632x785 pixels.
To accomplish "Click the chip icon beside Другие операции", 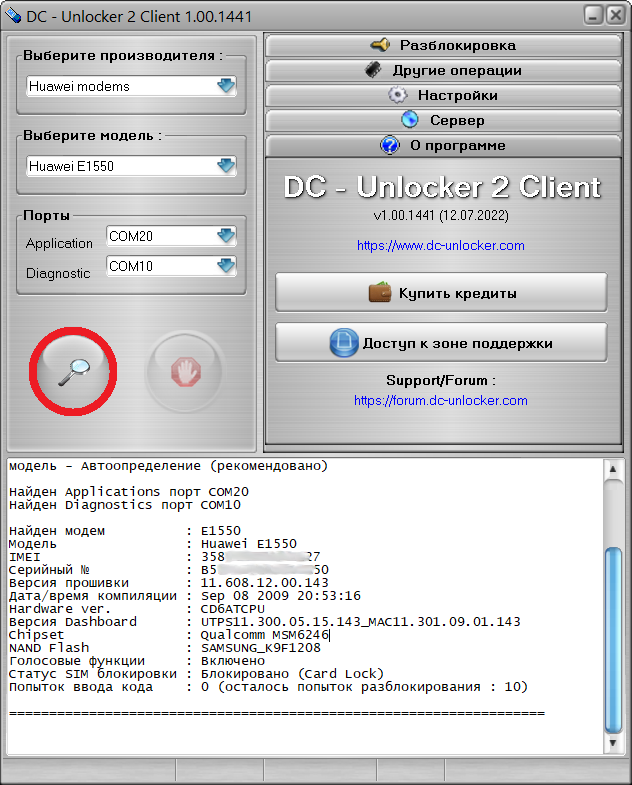I will point(373,70).
